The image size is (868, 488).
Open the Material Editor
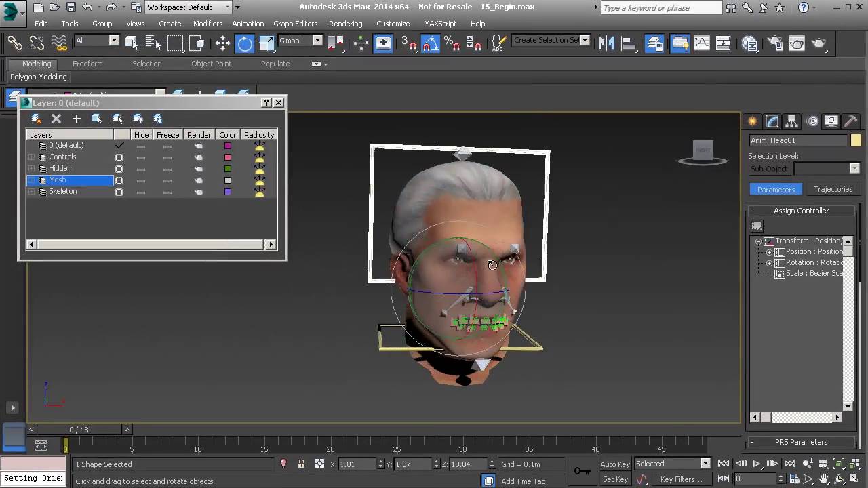[x=750, y=43]
